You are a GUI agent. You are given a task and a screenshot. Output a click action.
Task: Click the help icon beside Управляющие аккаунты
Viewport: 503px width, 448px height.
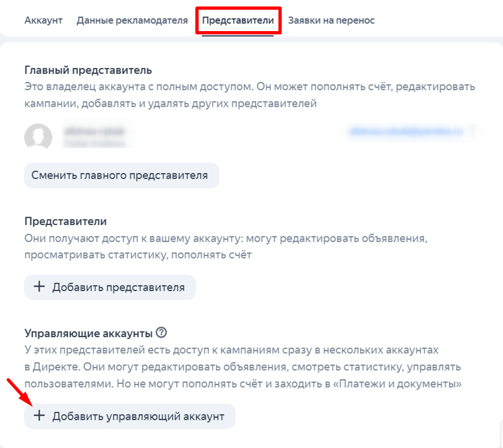click(162, 333)
